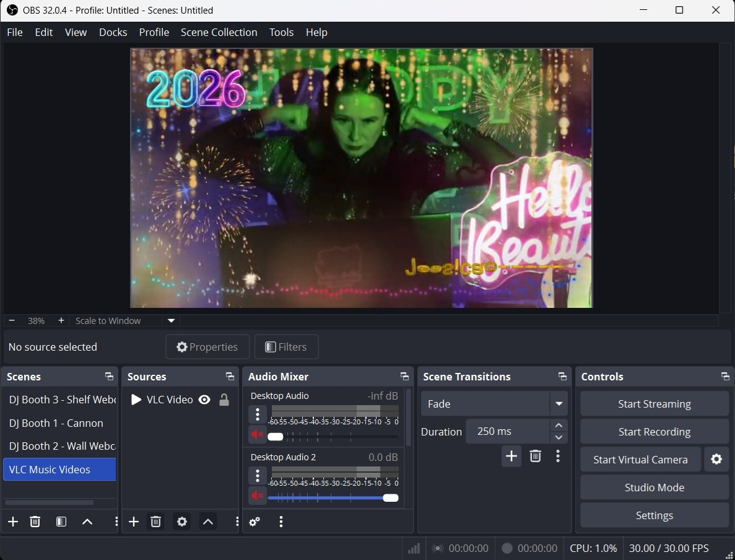This screenshot has height=560, width=735.
Task: Open scene filters icon in Scenes panel
Action: click(x=61, y=522)
